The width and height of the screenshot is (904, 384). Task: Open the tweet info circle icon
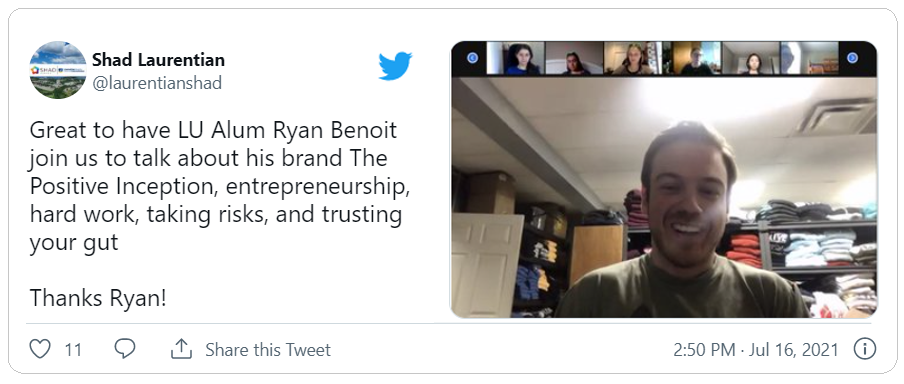pos(864,349)
